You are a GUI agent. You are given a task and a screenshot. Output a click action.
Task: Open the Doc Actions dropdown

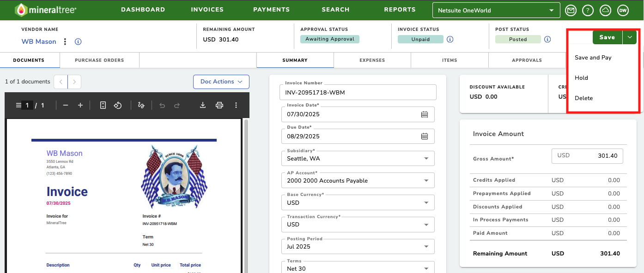click(221, 82)
